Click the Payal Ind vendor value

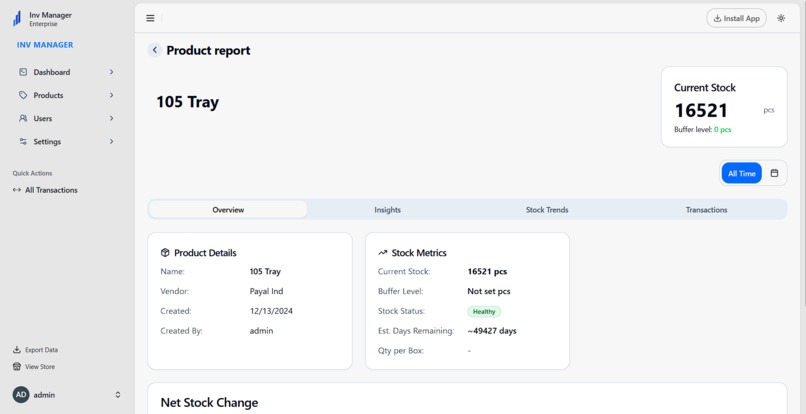point(266,291)
